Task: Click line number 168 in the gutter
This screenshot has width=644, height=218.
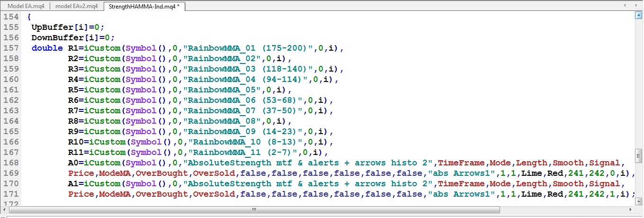Action: tap(11, 163)
